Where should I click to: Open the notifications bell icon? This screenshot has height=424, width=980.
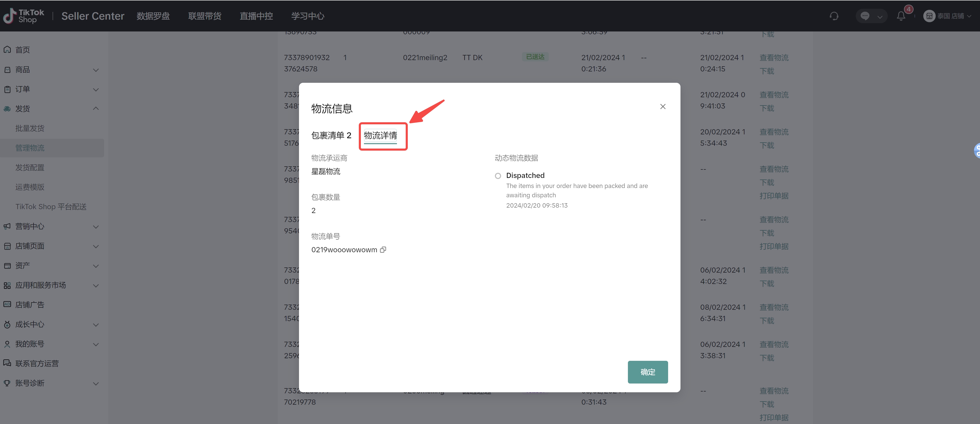901,16
